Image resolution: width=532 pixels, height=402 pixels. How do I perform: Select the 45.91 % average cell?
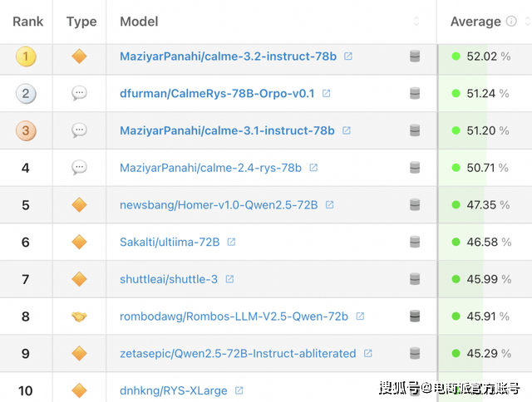(x=485, y=316)
